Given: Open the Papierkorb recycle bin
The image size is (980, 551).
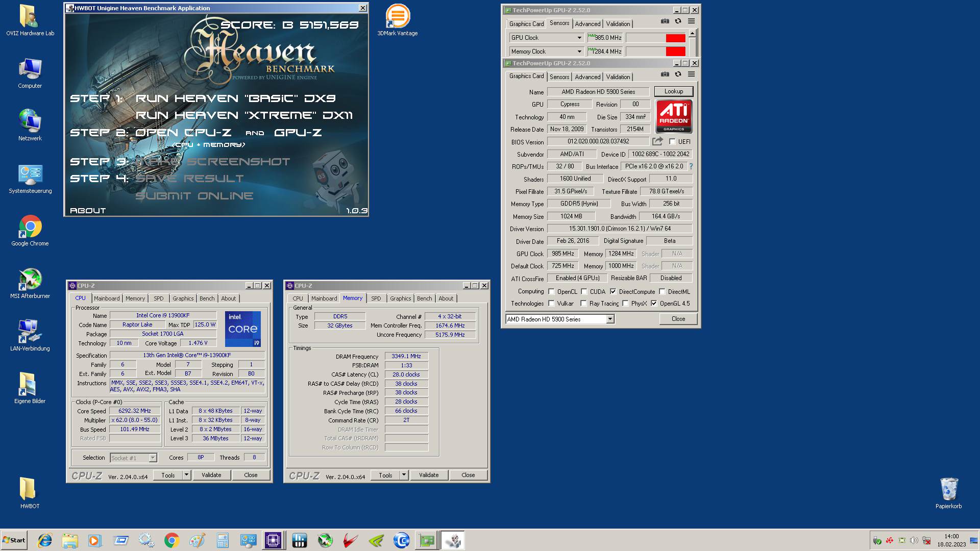Looking at the screenshot, I should coord(948,493).
